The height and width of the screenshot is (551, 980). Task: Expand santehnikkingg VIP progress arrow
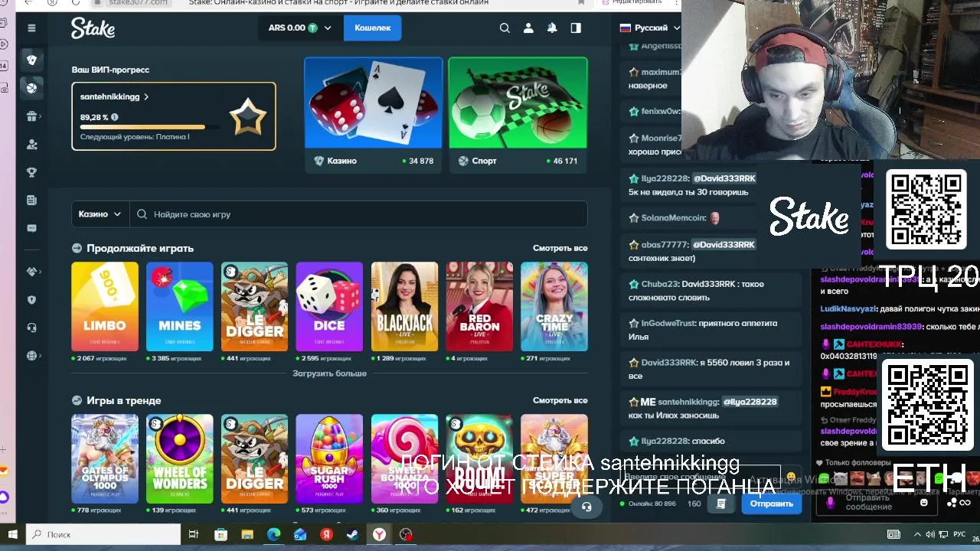[146, 97]
